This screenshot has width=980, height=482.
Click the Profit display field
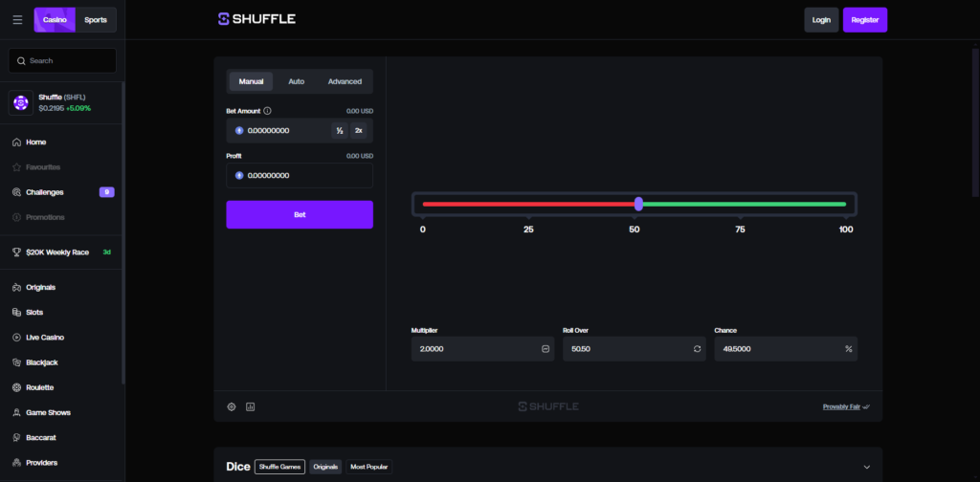point(300,175)
